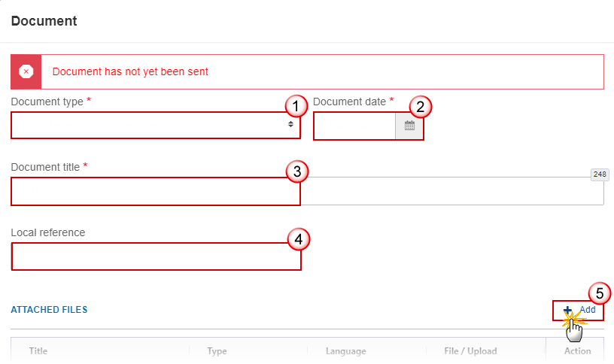Open the Document date calendar picker
The image size is (614, 364).
pyautogui.click(x=409, y=126)
